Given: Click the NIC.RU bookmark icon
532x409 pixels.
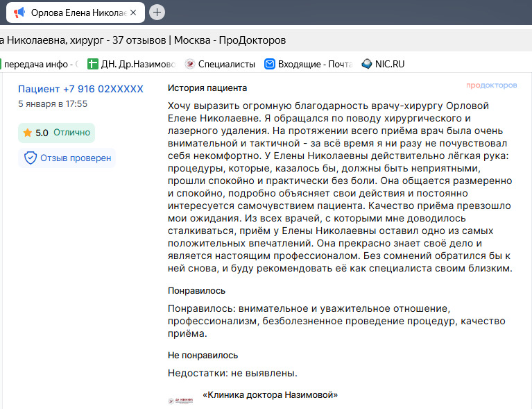Looking at the screenshot, I should 367,64.
